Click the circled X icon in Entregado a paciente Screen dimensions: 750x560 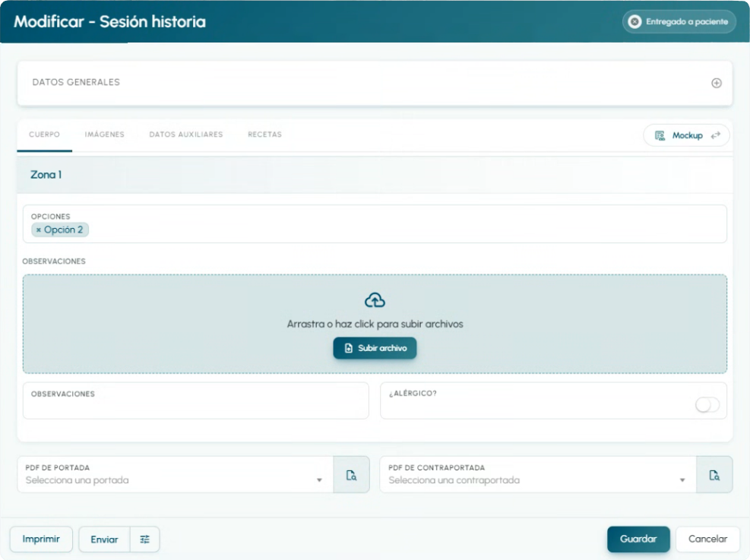634,21
